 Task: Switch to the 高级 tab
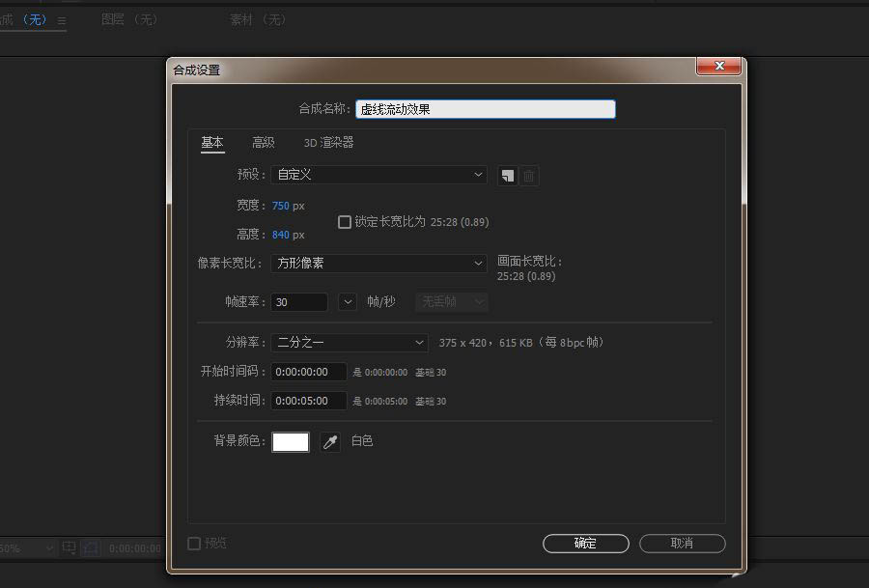(x=263, y=142)
